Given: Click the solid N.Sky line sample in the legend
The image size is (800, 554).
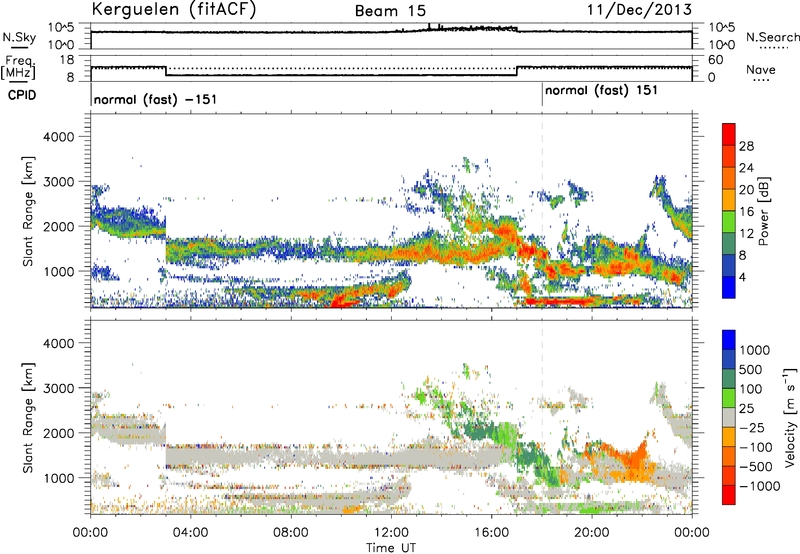Looking at the screenshot, I should click(19, 48).
